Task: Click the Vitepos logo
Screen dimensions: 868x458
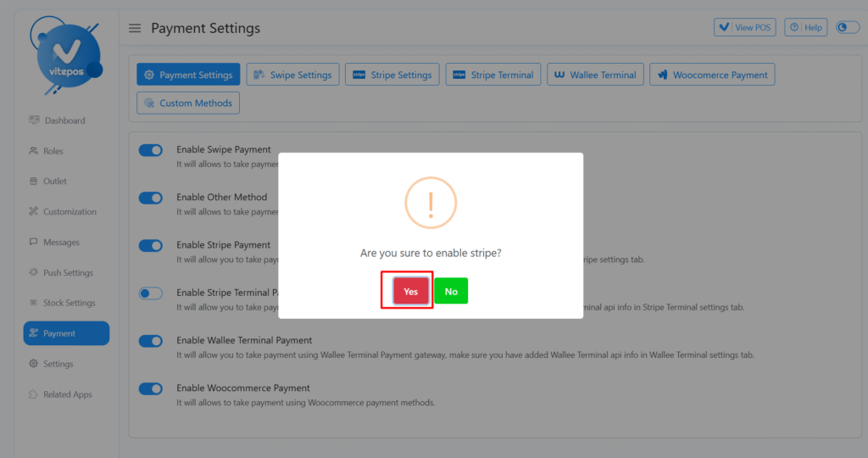Action: (x=66, y=55)
